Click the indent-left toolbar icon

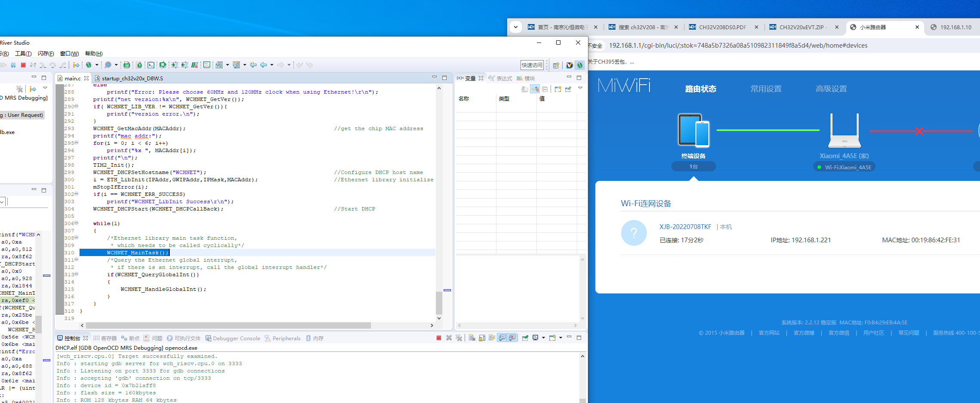[185, 65]
